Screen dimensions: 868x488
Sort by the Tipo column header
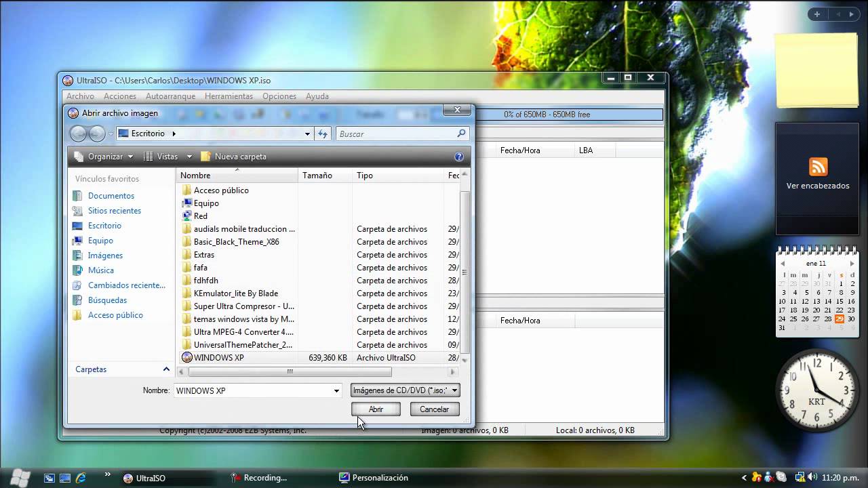tap(399, 176)
